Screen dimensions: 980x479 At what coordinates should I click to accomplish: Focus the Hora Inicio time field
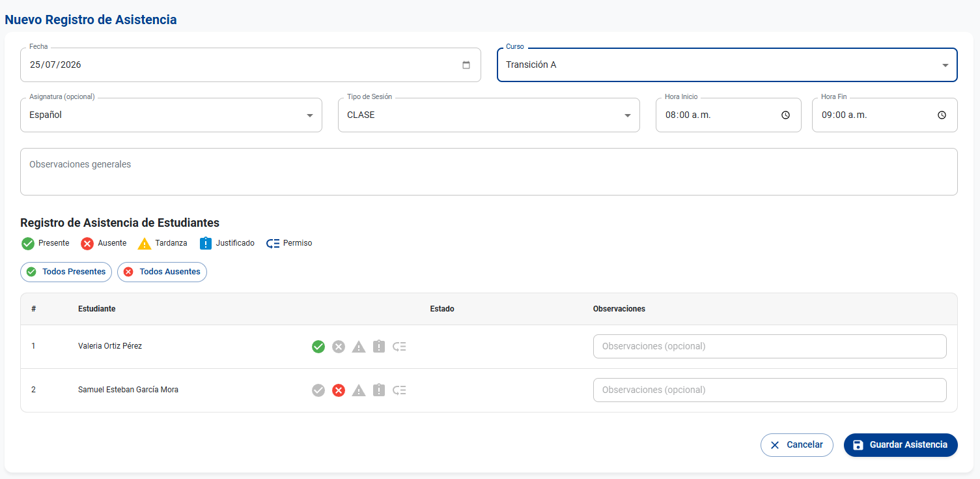[729, 115]
